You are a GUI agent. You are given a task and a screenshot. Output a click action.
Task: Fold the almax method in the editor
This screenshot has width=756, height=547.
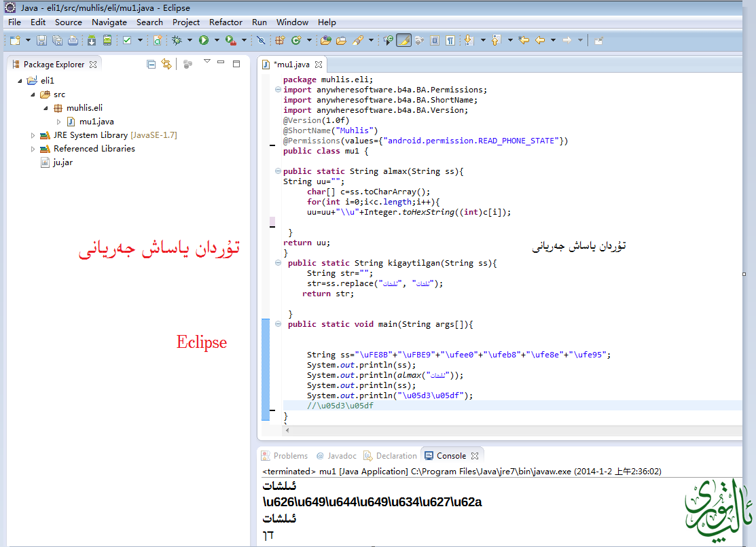(x=278, y=171)
